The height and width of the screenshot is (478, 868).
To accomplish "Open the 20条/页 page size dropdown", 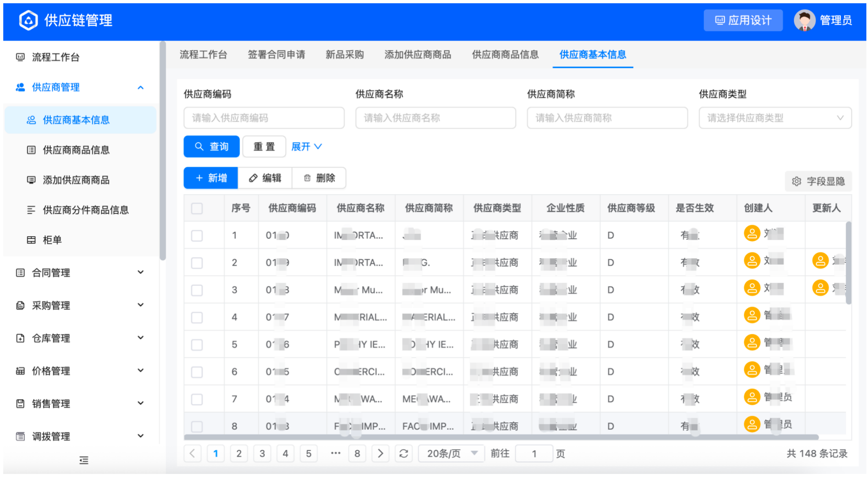I will click(452, 453).
